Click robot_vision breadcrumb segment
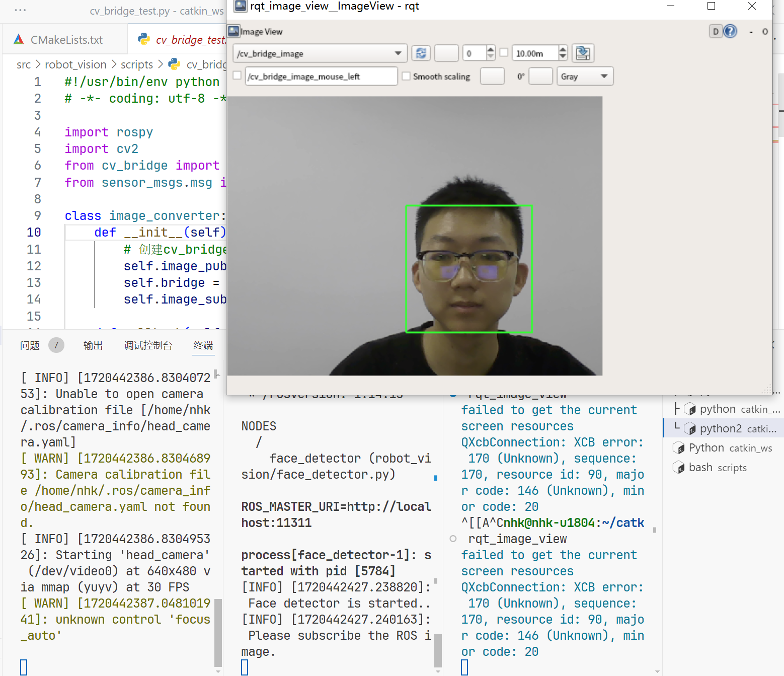784x676 pixels. [x=75, y=64]
